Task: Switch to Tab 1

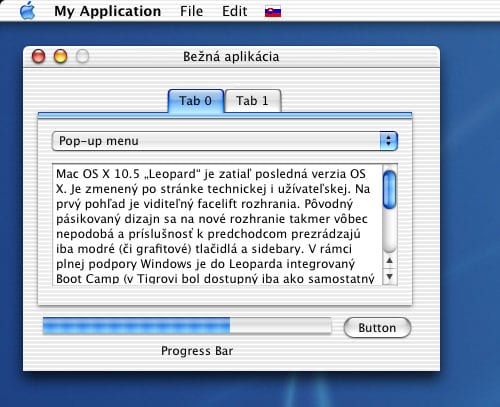Action: pyautogui.click(x=253, y=101)
